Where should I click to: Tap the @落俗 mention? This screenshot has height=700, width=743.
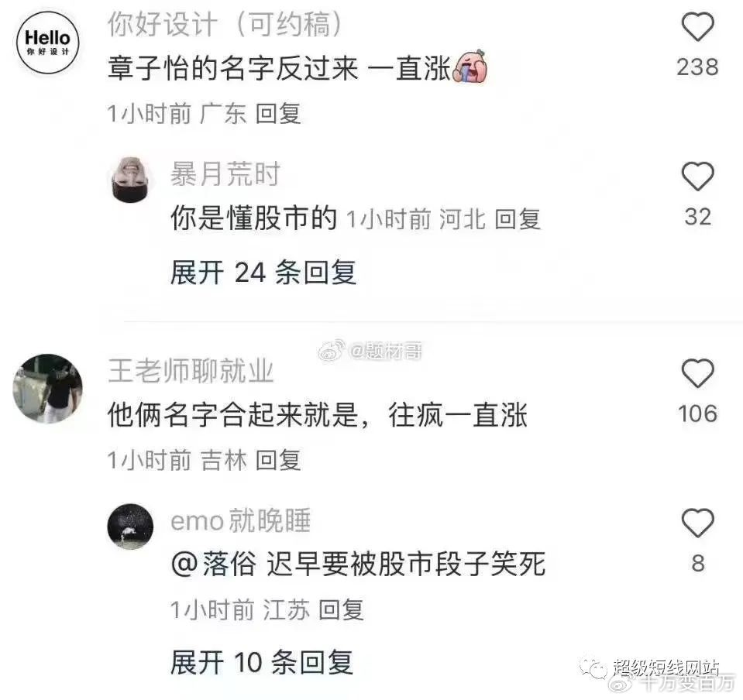214,564
